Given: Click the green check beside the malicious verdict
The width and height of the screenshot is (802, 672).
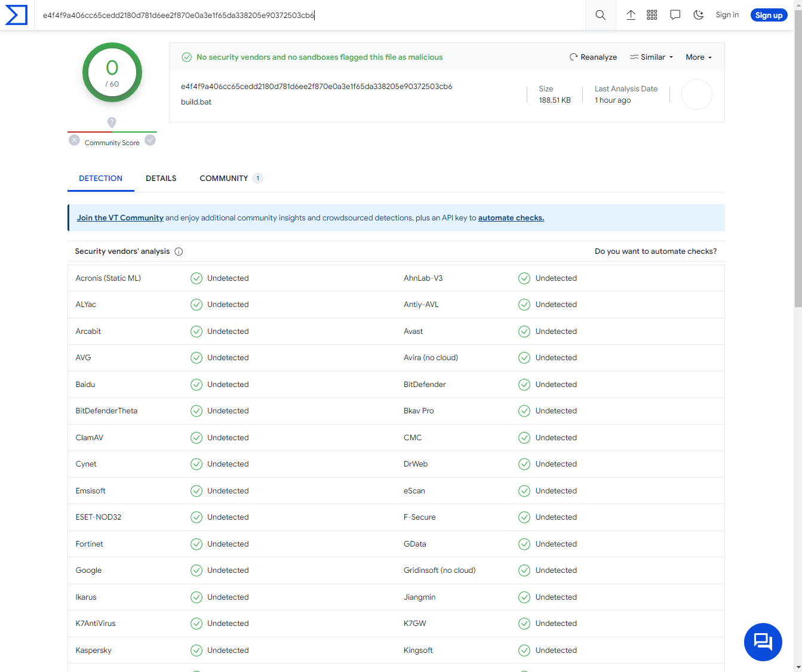Looking at the screenshot, I should (187, 57).
